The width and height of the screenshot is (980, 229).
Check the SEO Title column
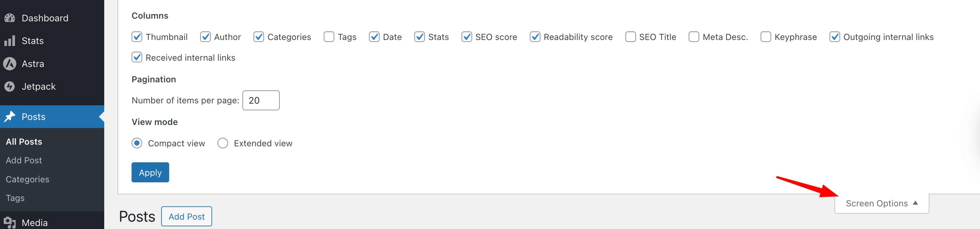630,37
